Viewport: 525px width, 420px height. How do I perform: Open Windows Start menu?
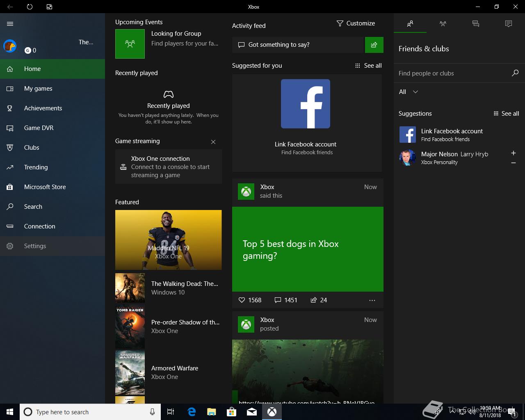click(10, 412)
